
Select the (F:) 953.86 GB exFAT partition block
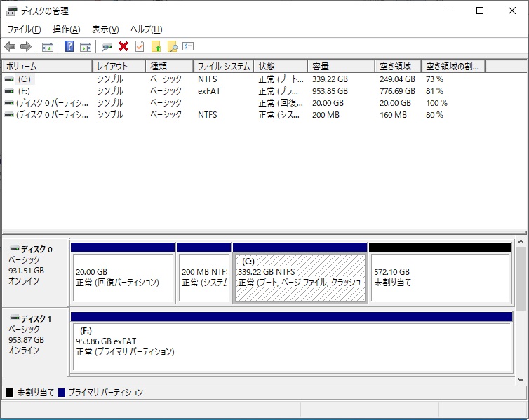point(292,342)
